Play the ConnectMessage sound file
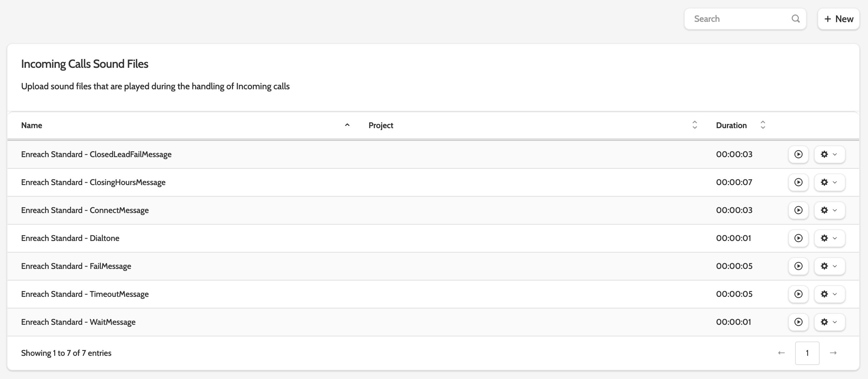This screenshot has height=379, width=868. [798, 210]
